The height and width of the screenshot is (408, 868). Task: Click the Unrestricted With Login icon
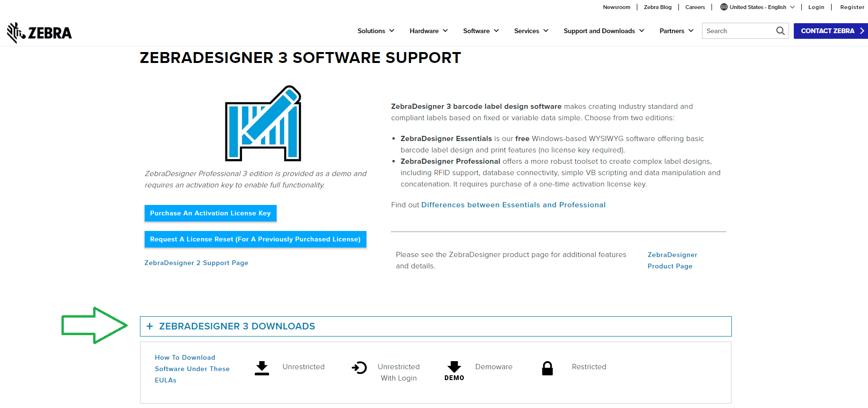(359, 367)
